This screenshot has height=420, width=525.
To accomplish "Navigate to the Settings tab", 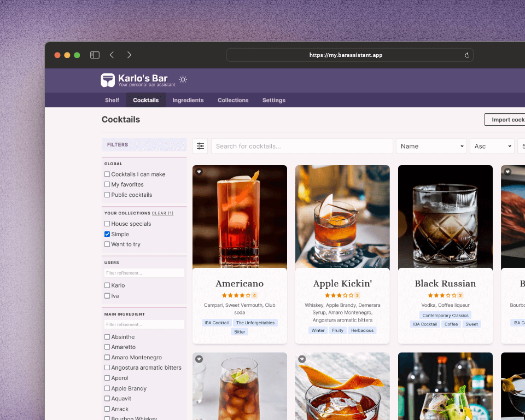I will [x=274, y=100].
